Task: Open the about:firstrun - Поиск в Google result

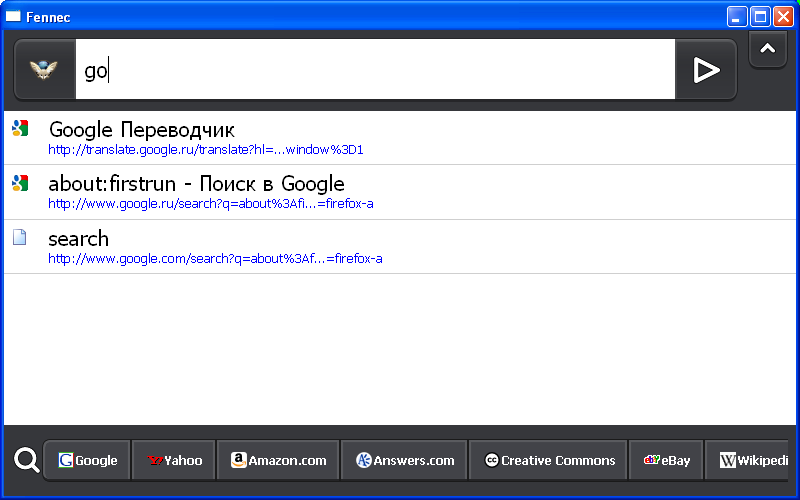Action: click(x=196, y=184)
